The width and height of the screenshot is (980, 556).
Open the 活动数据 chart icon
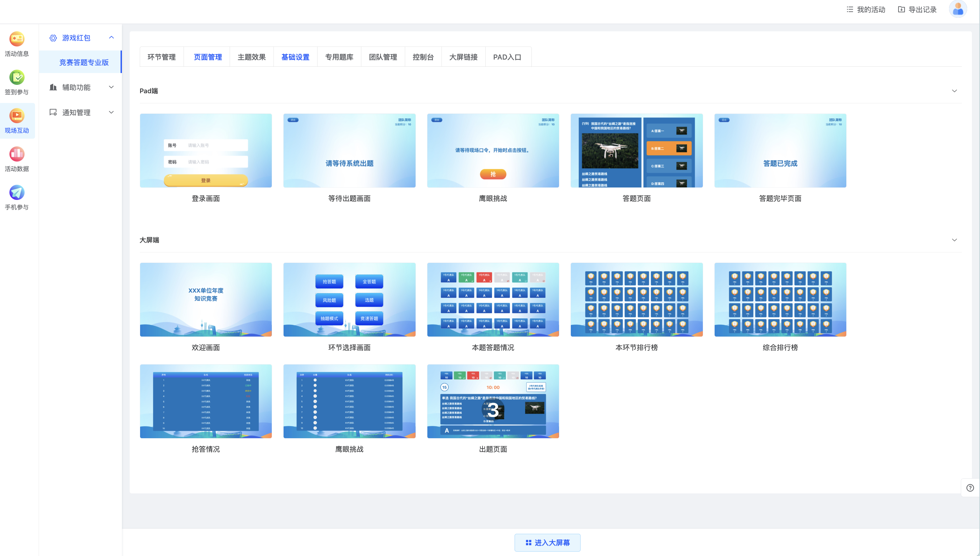click(17, 154)
